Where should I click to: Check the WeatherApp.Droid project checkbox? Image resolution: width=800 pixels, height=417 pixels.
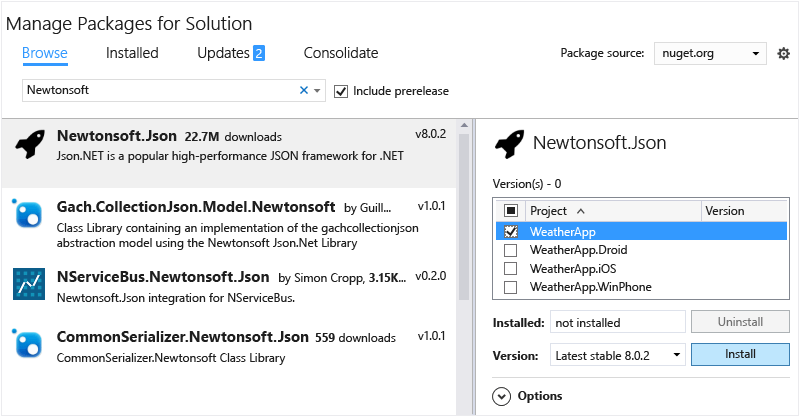511,250
